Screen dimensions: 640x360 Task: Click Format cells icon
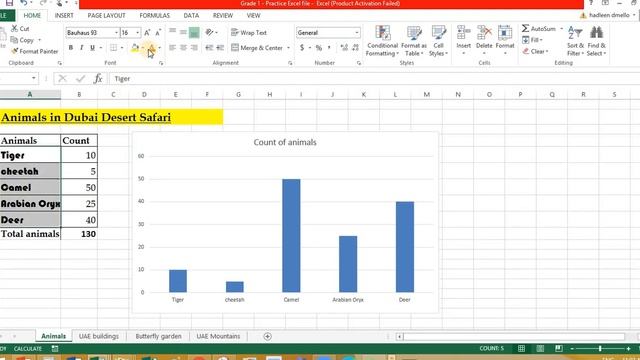(x=505, y=40)
